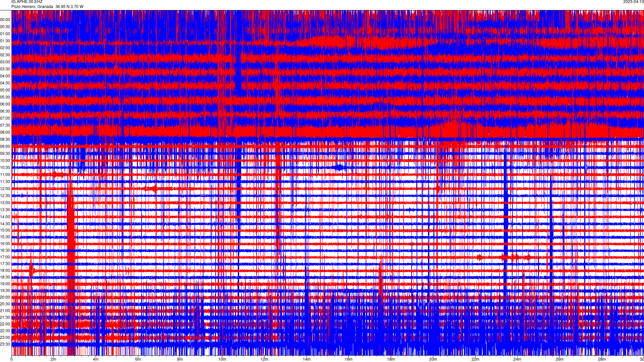Click the 26m tick on time axis
This screenshot has height=362, width=644.
point(559,359)
